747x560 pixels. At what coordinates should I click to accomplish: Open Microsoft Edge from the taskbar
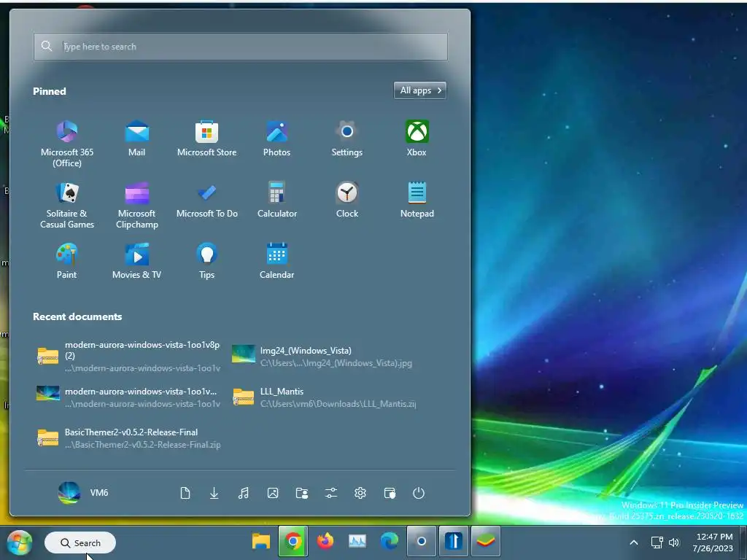pos(390,542)
